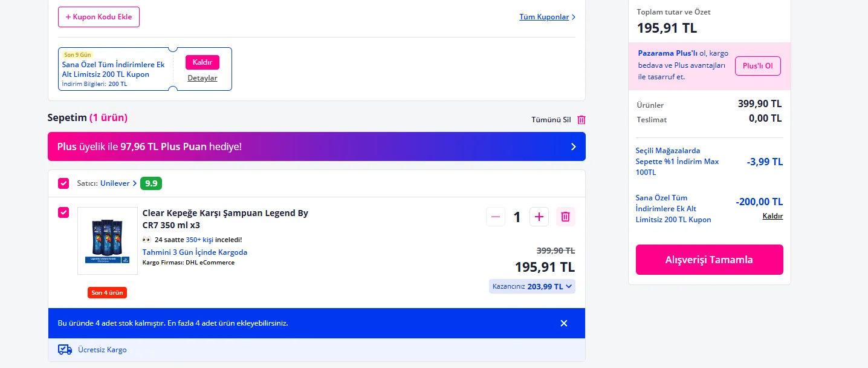Click Alışverişi Tamamla to checkout

point(710,260)
